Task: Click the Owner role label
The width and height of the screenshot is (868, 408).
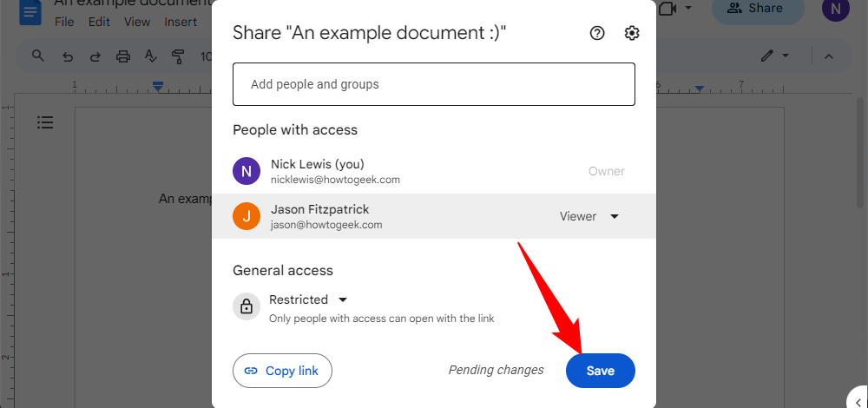Action: (x=606, y=171)
